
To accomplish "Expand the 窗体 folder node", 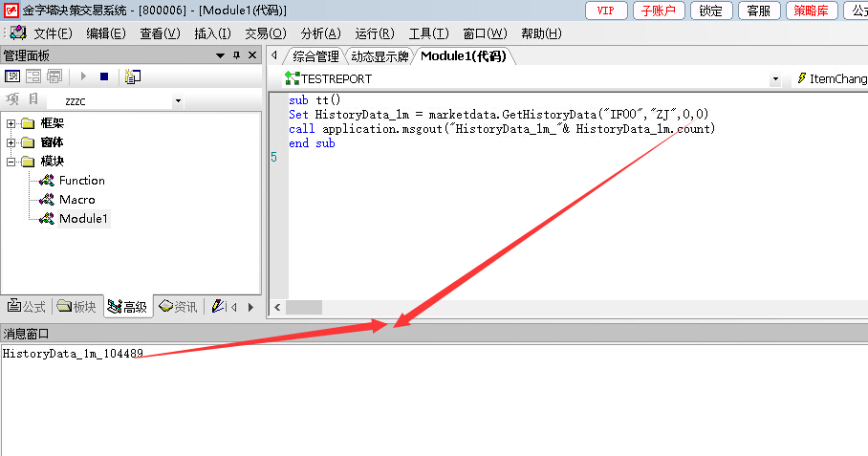I will (11, 142).
